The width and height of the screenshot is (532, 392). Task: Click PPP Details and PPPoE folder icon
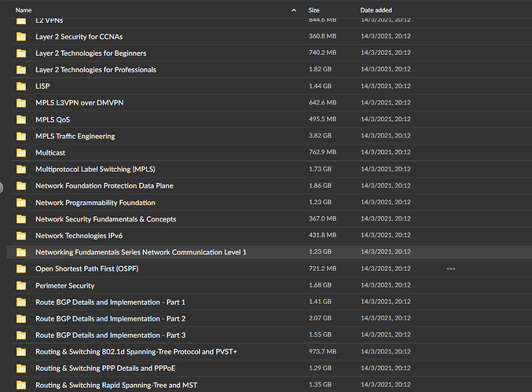click(21, 368)
